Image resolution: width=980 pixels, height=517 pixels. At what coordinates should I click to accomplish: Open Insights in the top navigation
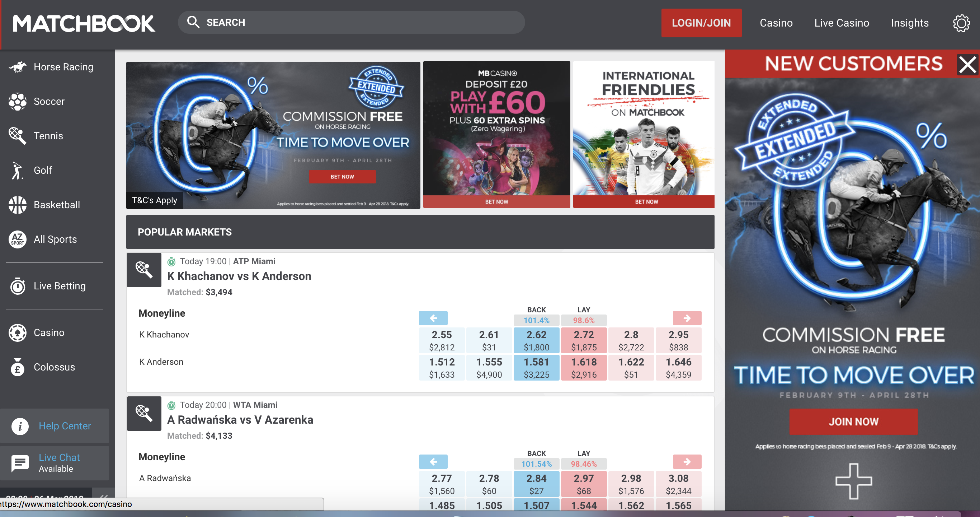coord(910,23)
